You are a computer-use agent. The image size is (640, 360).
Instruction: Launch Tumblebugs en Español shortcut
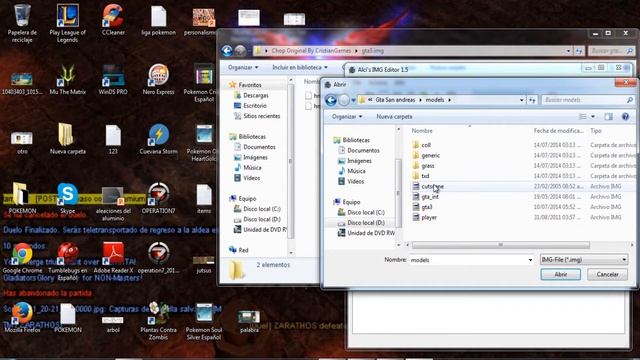coord(67,261)
